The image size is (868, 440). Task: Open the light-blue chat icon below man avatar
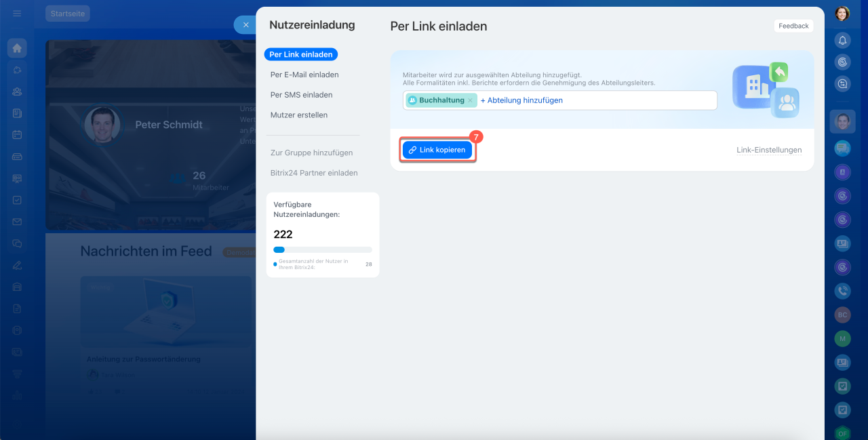(x=842, y=148)
